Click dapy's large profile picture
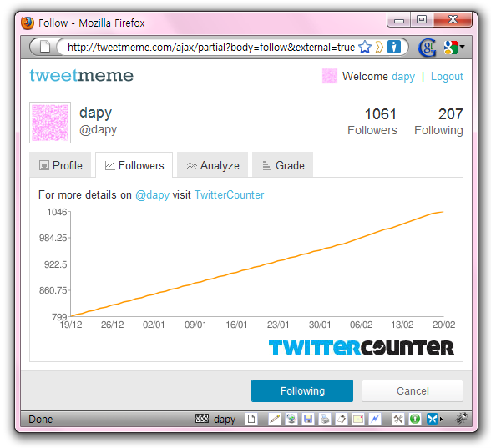This screenshot has height=448, width=491. coord(50,123)
